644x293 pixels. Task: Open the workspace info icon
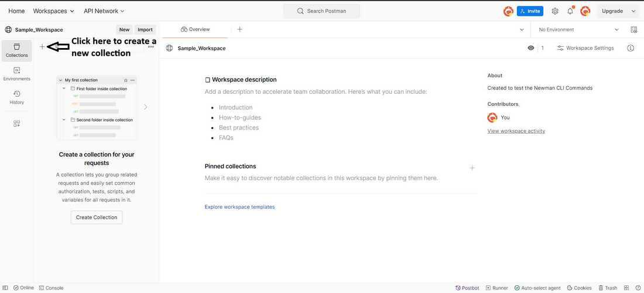click(x=631, y=48)
